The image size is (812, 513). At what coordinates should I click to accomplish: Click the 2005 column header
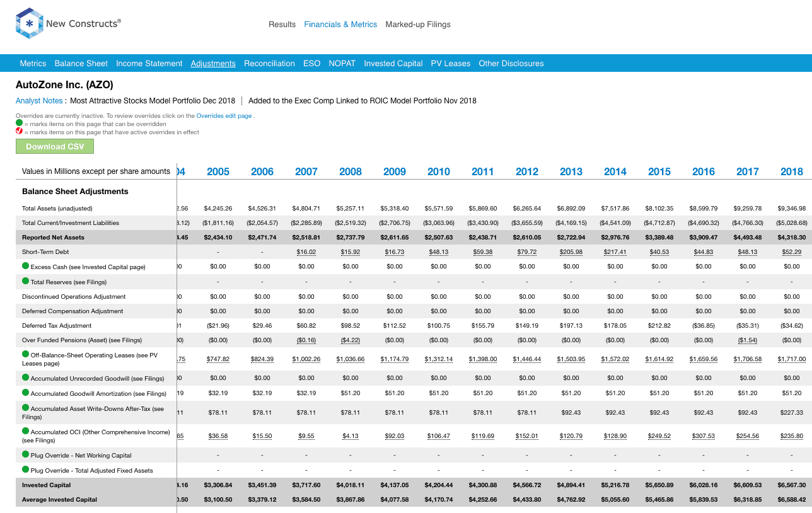pyautogui.click(x=218, y=171)
